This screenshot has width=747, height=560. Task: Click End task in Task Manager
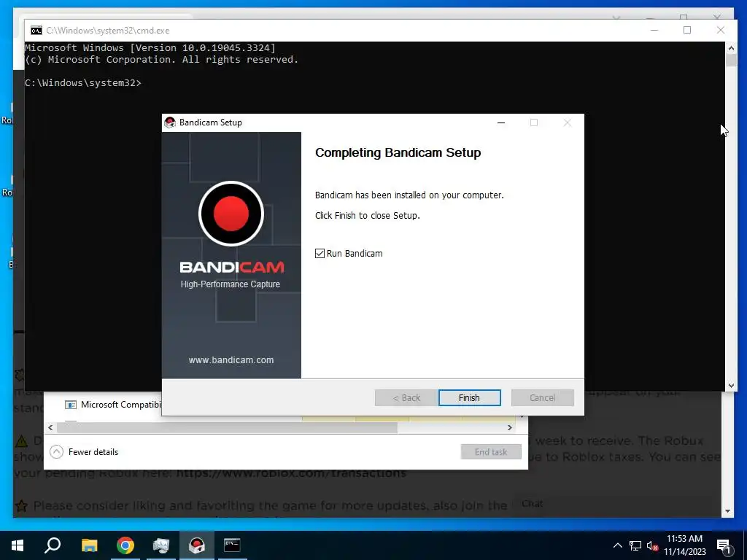point(491,452)
